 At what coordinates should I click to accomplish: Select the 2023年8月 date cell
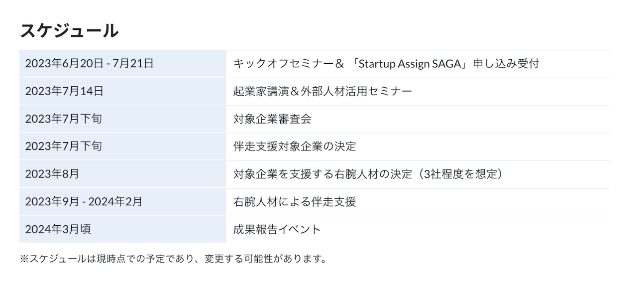pyautogui.click(x=52, y=174)
